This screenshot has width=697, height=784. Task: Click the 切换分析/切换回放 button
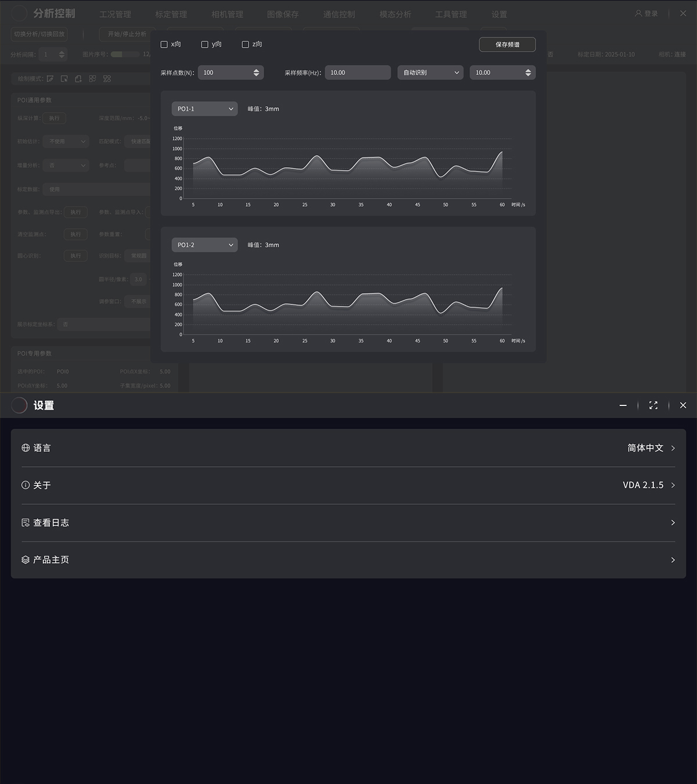39,34
